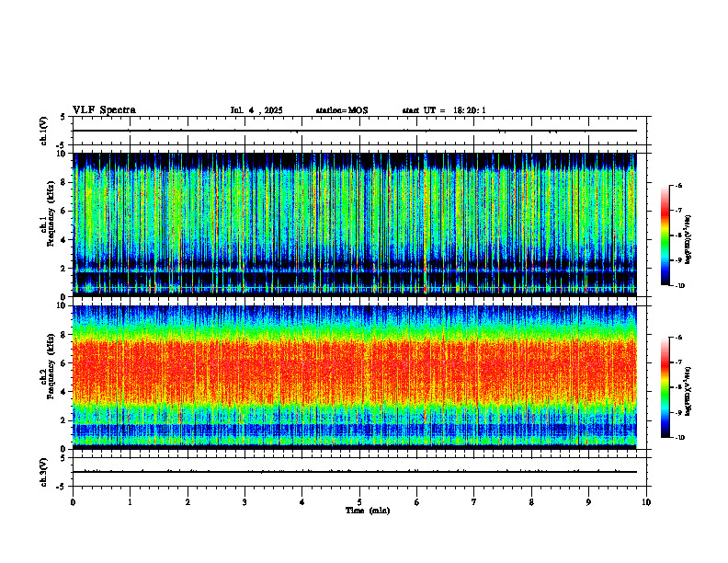728x563 pixels.
Task: Click the "10" tick label on Time axis
Action: [x=646, y=502]
